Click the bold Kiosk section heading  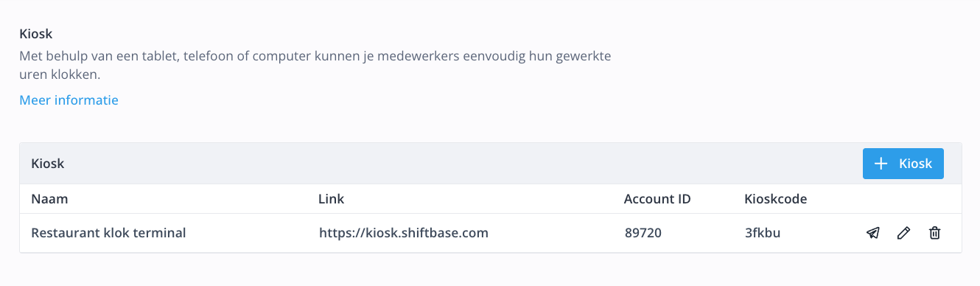tap(36, 34)
